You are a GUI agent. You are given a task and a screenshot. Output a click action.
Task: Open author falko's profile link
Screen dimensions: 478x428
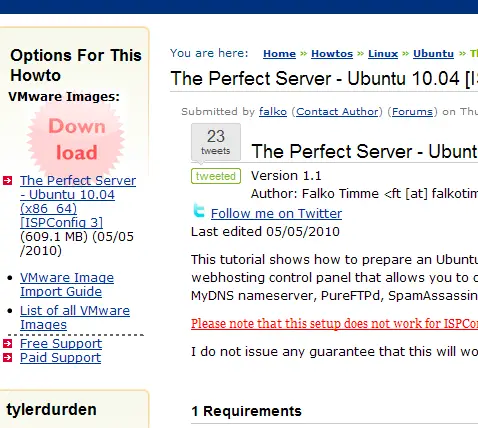273,112
